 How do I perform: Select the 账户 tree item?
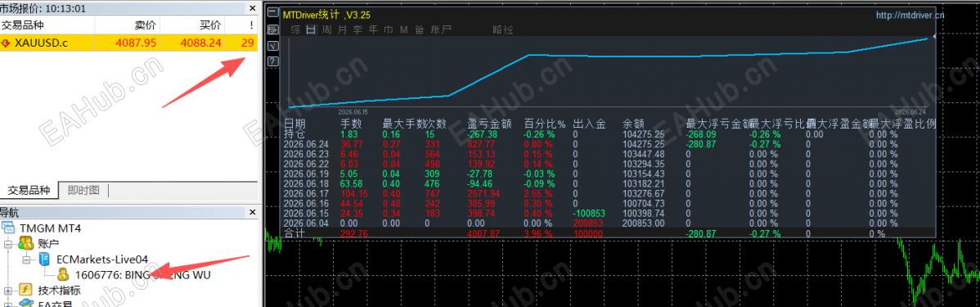click(x=48, y=243)
